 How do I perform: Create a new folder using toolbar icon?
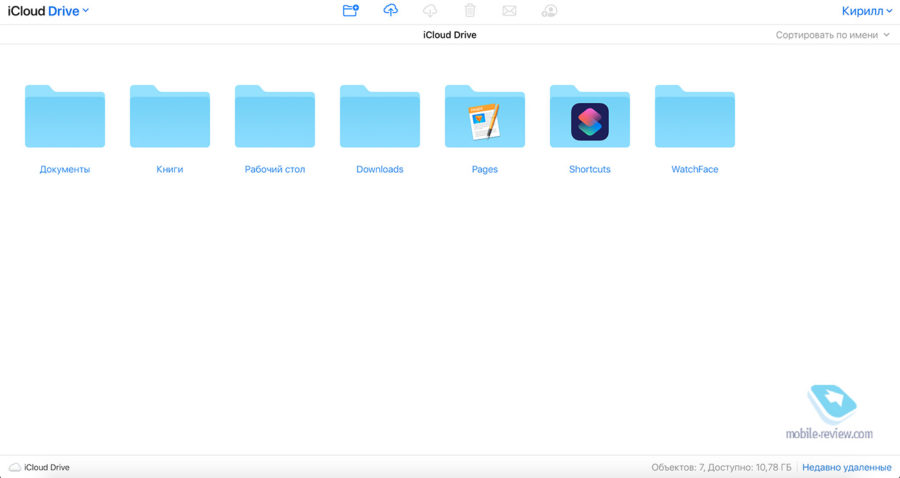[350, 10]
